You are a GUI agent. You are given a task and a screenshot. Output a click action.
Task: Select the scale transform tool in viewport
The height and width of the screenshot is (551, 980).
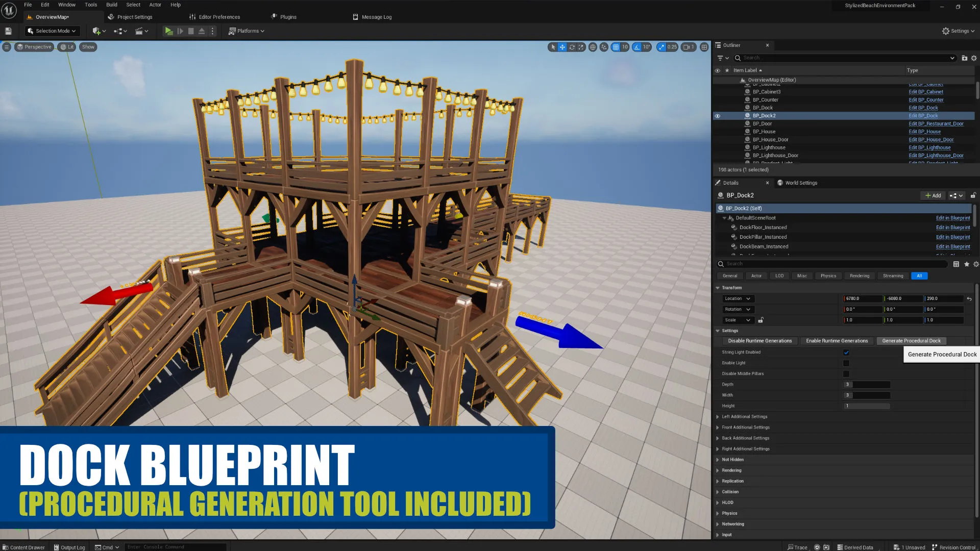(581, 47)
